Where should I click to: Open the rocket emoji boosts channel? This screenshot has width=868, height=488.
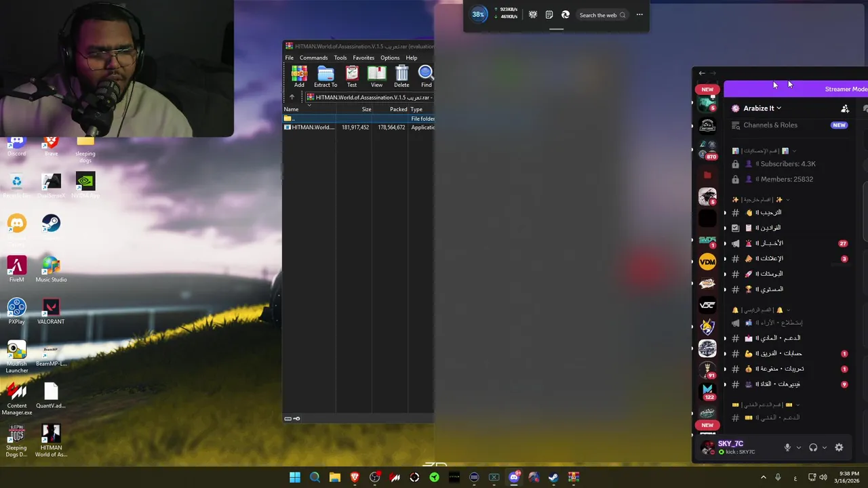[790, 274]
